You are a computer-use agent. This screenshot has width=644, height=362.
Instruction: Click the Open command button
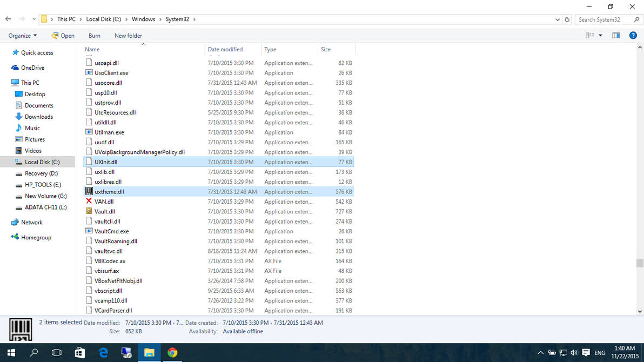66,36
